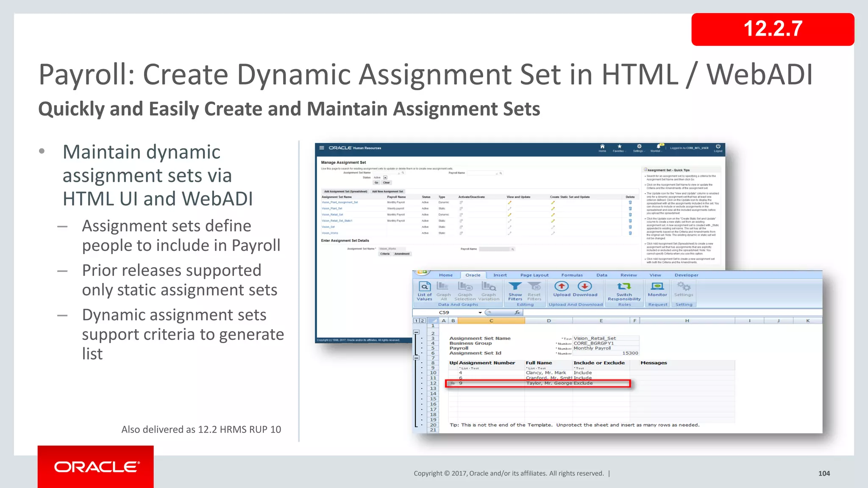868x488 pixels.
Task: Click search icon beside top Payroll Name field
Action: pyautogui.click(x=501, y=173)
